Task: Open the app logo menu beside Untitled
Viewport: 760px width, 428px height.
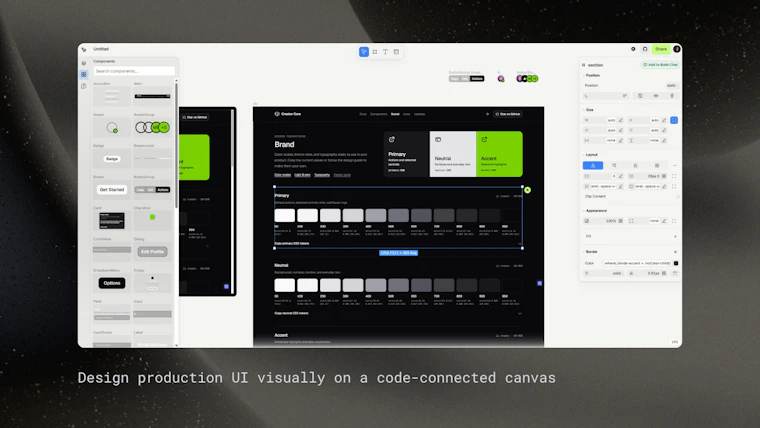Action: 84,49
